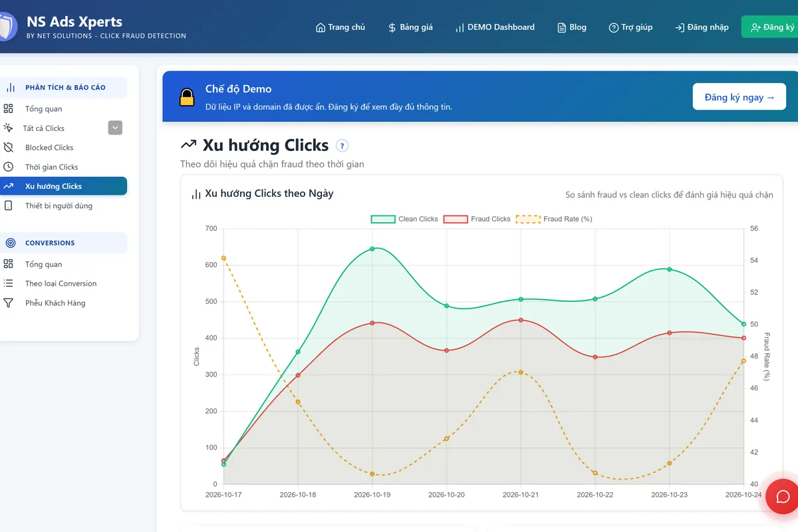Open DEMO Dashboard from the navigation
798x532 pixels.
click(495, 27)
